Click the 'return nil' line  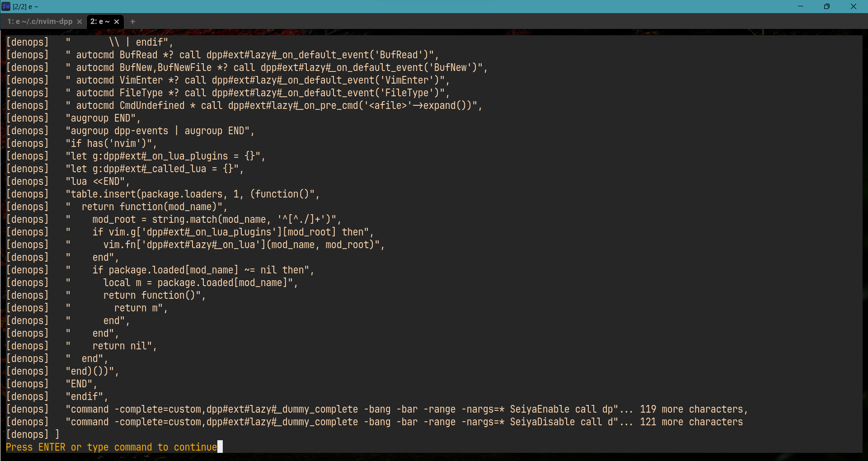122,346
